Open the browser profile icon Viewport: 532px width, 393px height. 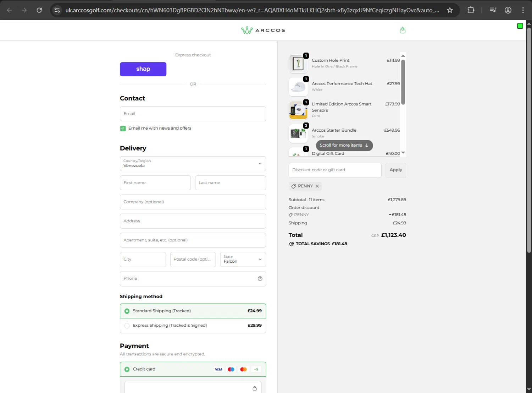508,10
